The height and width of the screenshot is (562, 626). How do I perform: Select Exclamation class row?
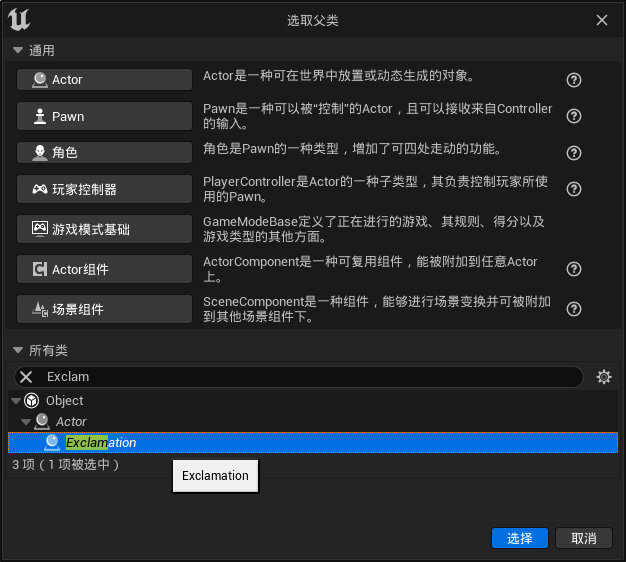(313, 442)
